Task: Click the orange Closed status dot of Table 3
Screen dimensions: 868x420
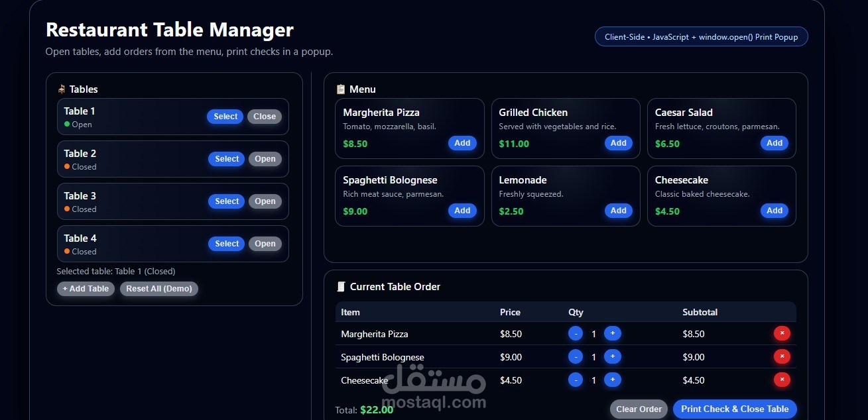Action: tap(67, 209)
